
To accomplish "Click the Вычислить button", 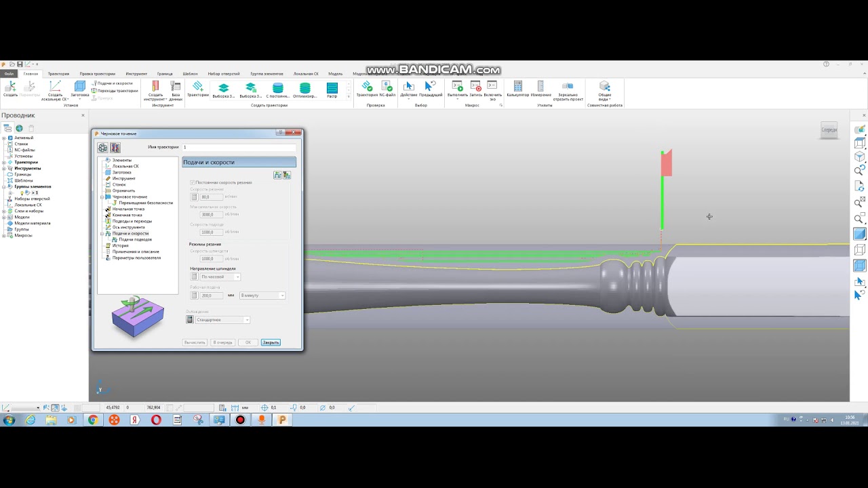I will [195, 342].
